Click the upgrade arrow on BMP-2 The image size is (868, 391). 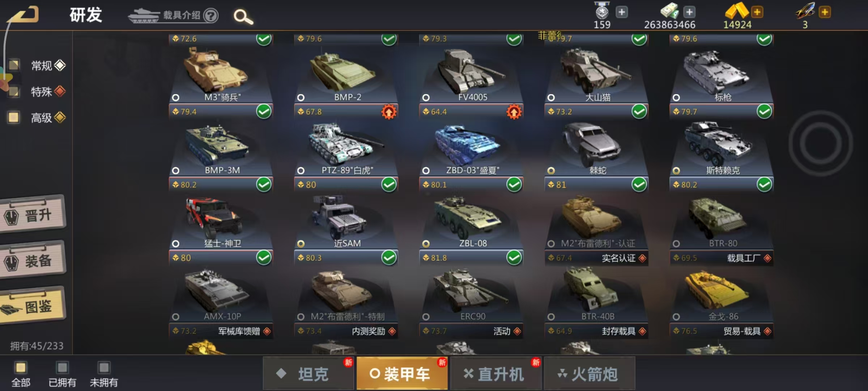pos(389,112)
